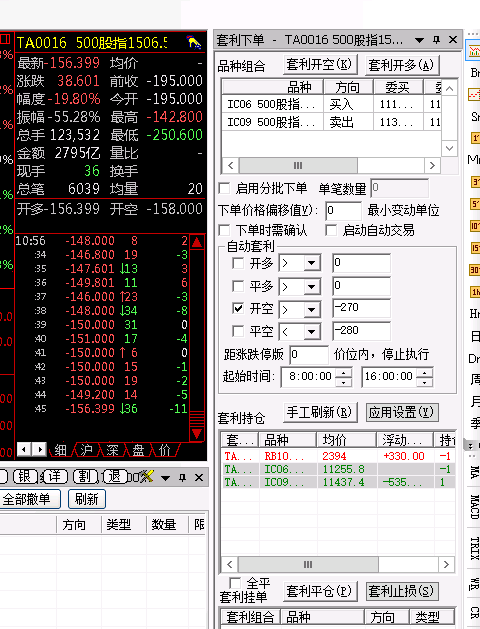Increase the 8:00:00 start time with up spinner

tap(344, 373)
